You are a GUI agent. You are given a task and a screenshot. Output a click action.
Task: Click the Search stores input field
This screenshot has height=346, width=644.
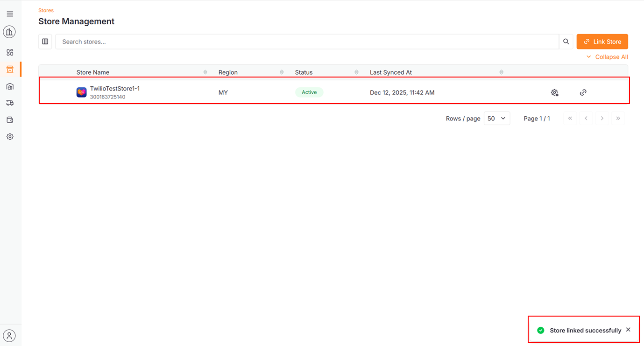click(307, 42)
